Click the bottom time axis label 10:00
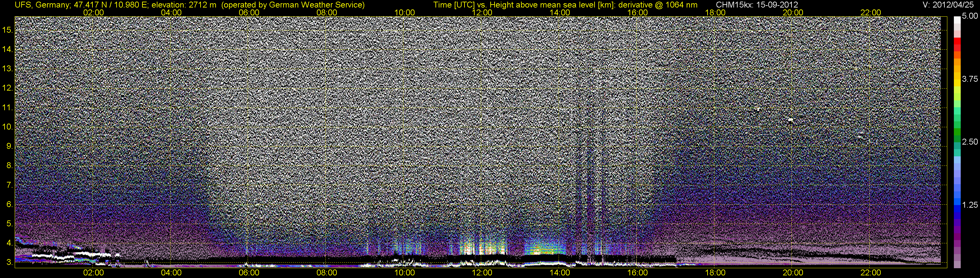Image resolution: width=980 pixels, height=278 pixels. [404, 273]
